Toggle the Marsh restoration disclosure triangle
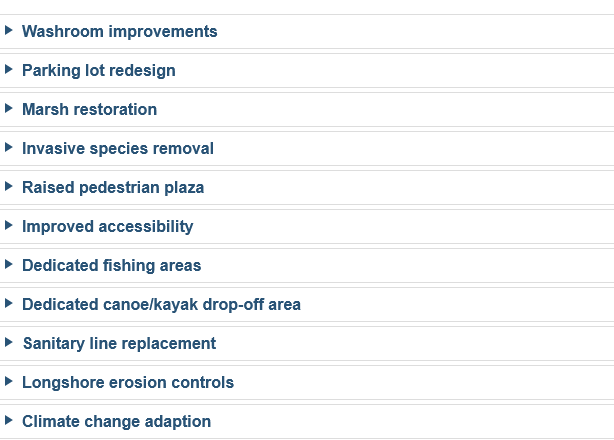The height and width of the screenshot is (440, 614). pyautogui.click(x=9, y=109)
